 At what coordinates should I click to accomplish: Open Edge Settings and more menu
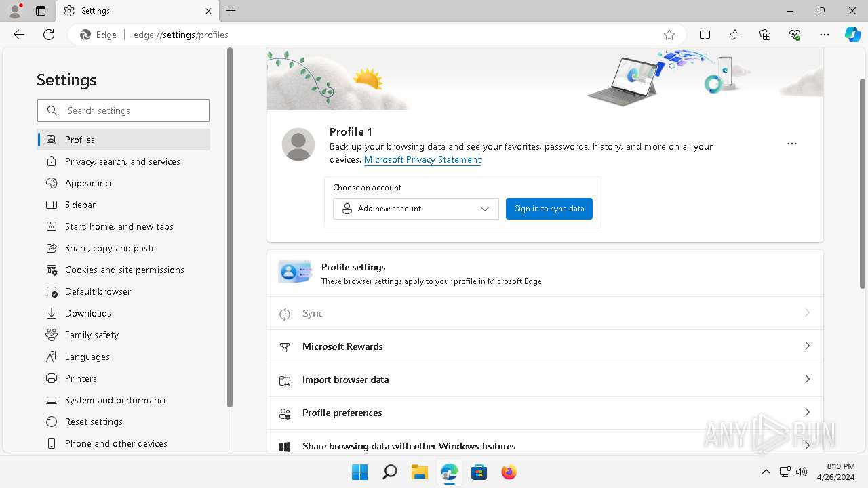(x=825, y=35)
